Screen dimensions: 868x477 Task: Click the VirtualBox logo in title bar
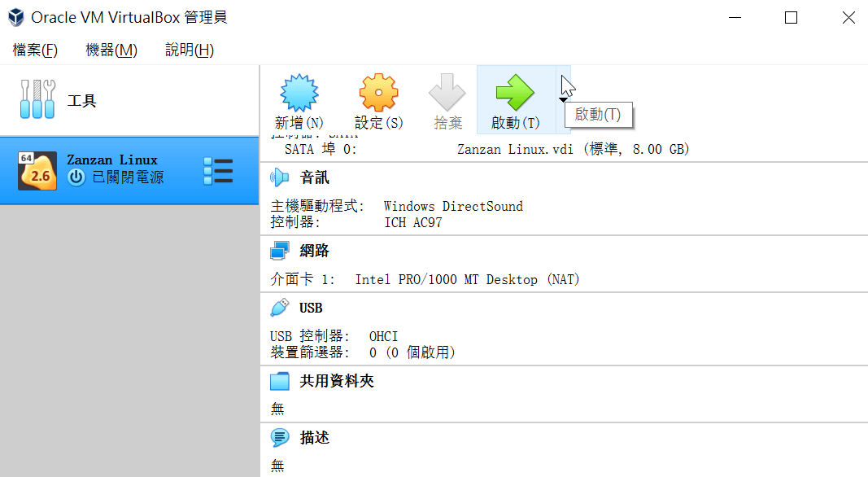coord(16,17)
